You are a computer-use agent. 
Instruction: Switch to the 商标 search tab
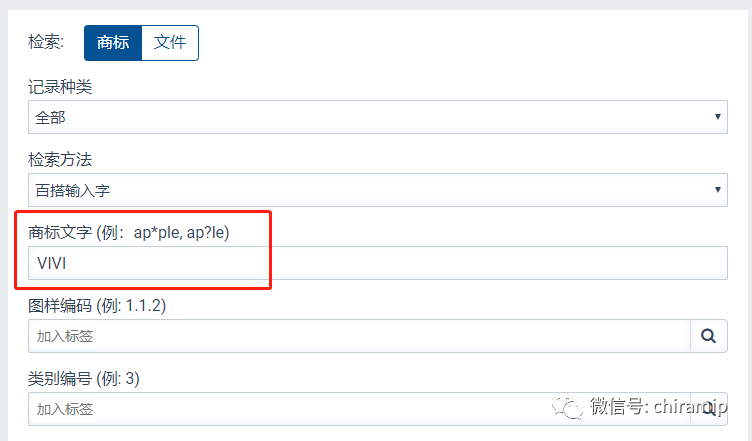112,42
